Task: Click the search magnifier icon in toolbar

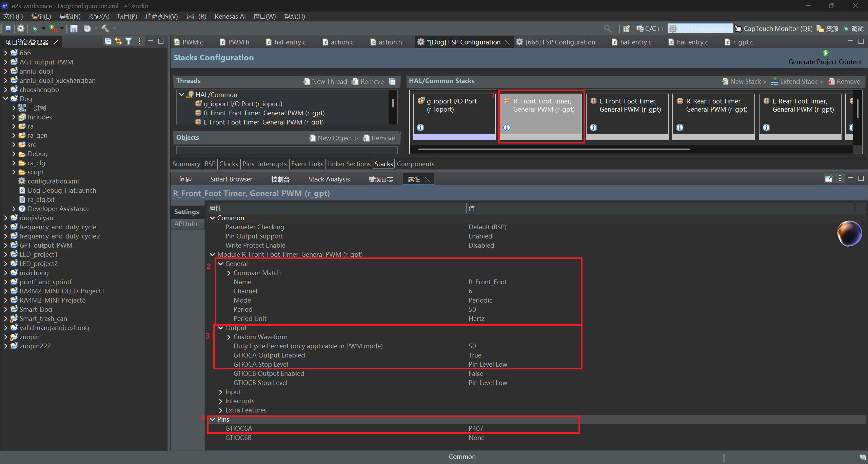Action: (607, 28)
